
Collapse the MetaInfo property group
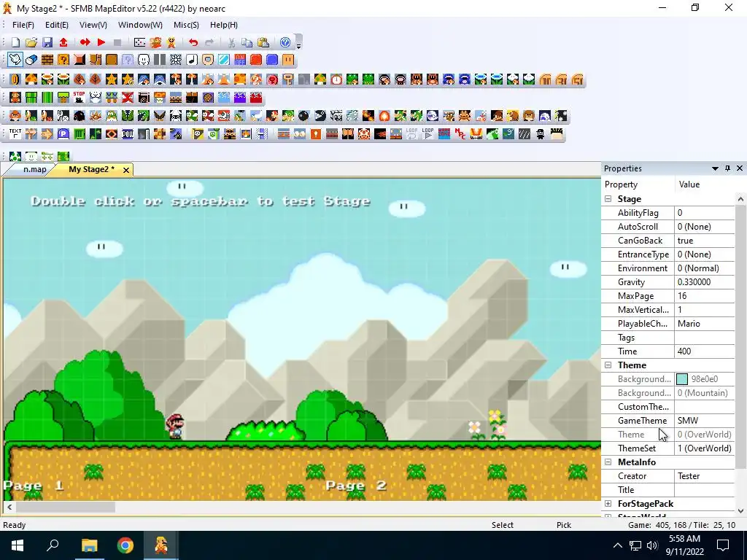(x=608, y=462)
